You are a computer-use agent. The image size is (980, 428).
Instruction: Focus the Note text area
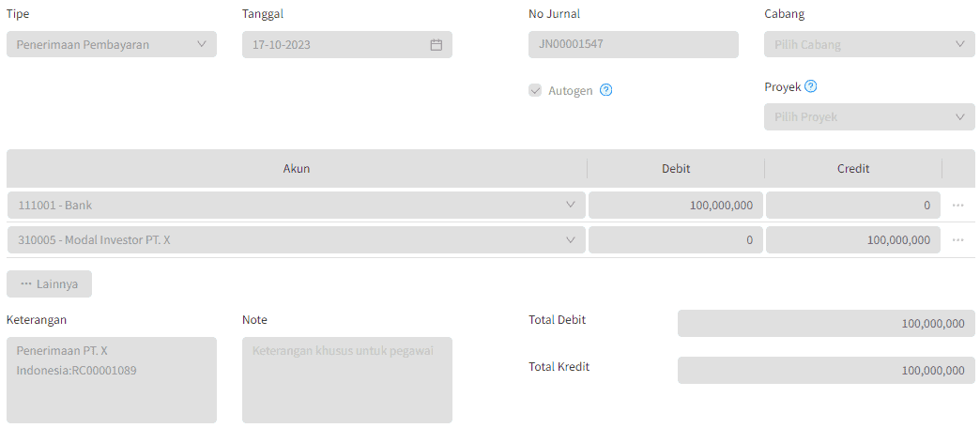click(x=347, y=380)
